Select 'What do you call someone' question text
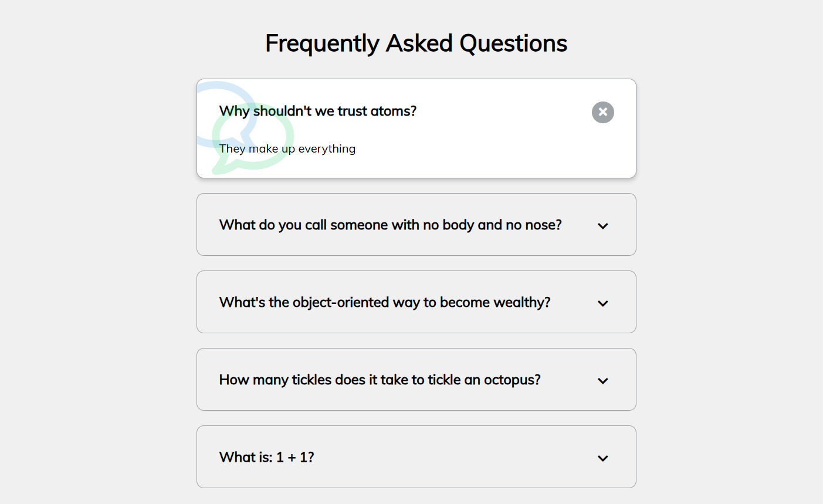 point(390,225)
